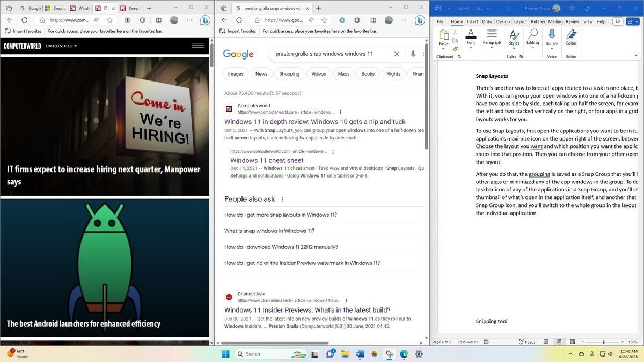Click the zoom out minus on Word's status bar

[x=582, y=342]
